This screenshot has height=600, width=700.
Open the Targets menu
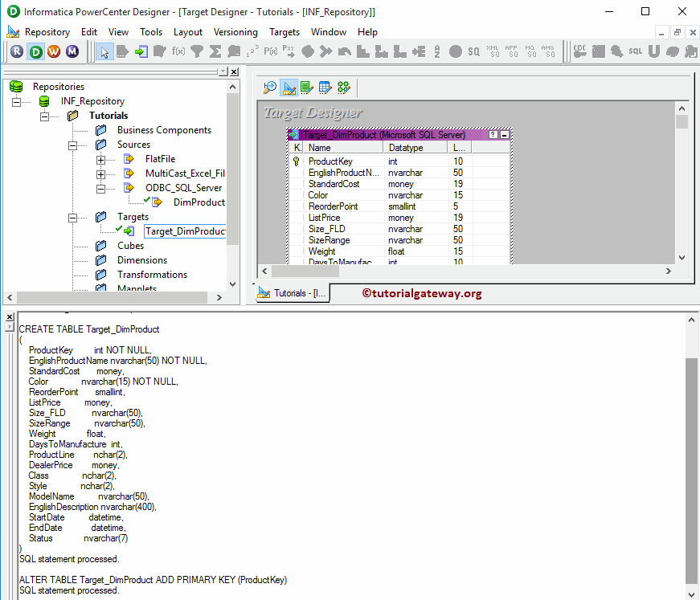(286, 32)
